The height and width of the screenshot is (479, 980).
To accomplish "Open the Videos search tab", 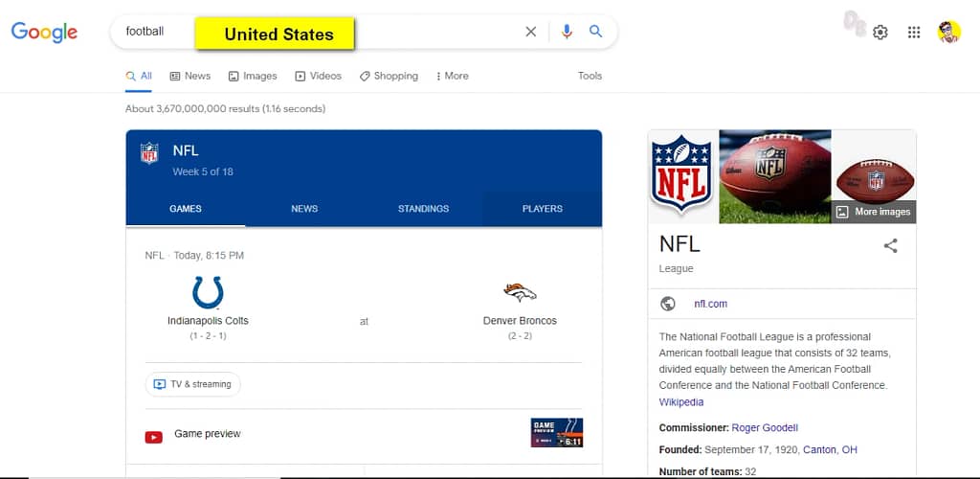I will pos(318,76).
